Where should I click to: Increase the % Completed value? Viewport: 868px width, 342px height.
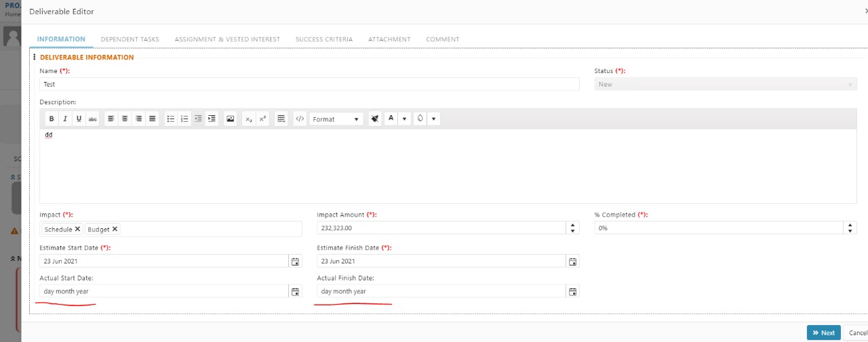click(850, 225)
